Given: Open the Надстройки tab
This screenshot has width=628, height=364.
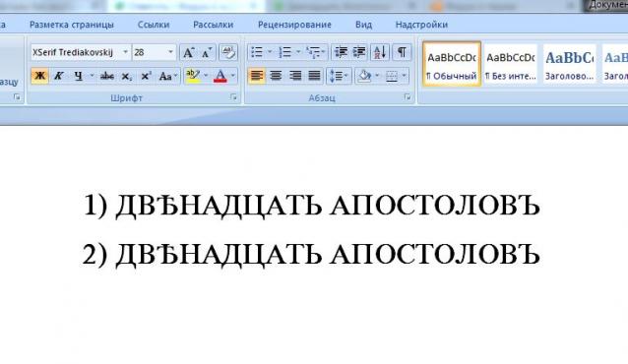Looking at the screenshot, I should click(x=421, y=25).
